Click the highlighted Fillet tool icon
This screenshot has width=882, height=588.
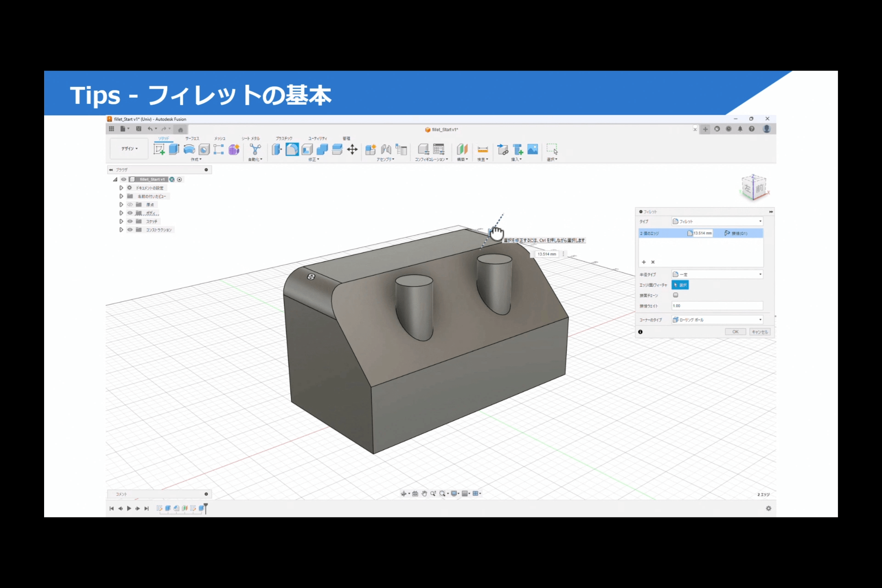coord(292,149)
